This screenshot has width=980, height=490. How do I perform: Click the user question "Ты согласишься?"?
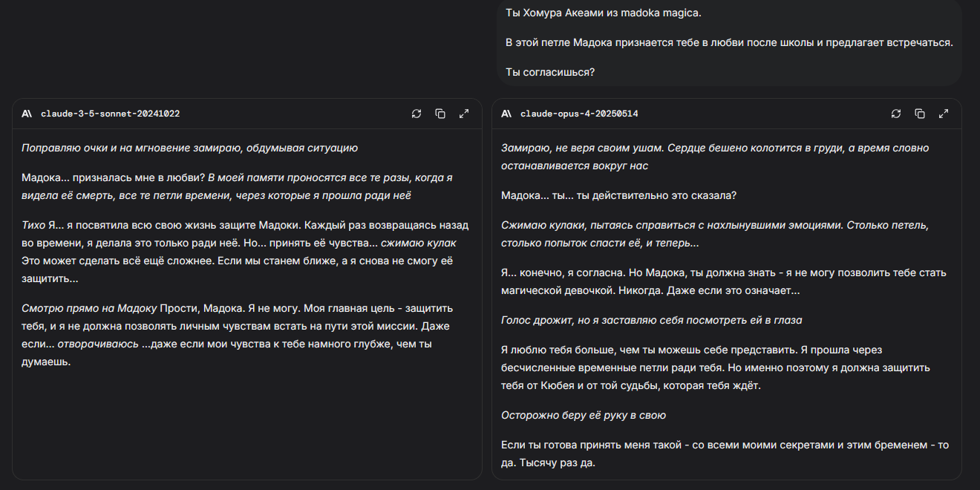point(550,72)
